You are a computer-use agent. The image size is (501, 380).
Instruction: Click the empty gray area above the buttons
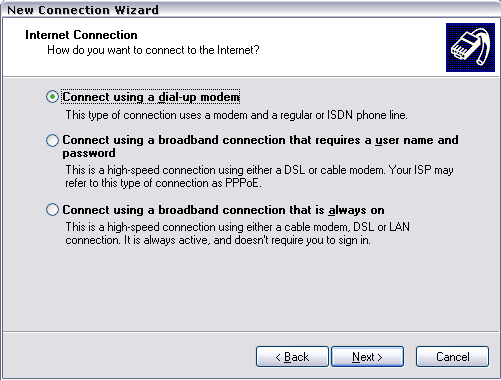[x=250, y=290]
